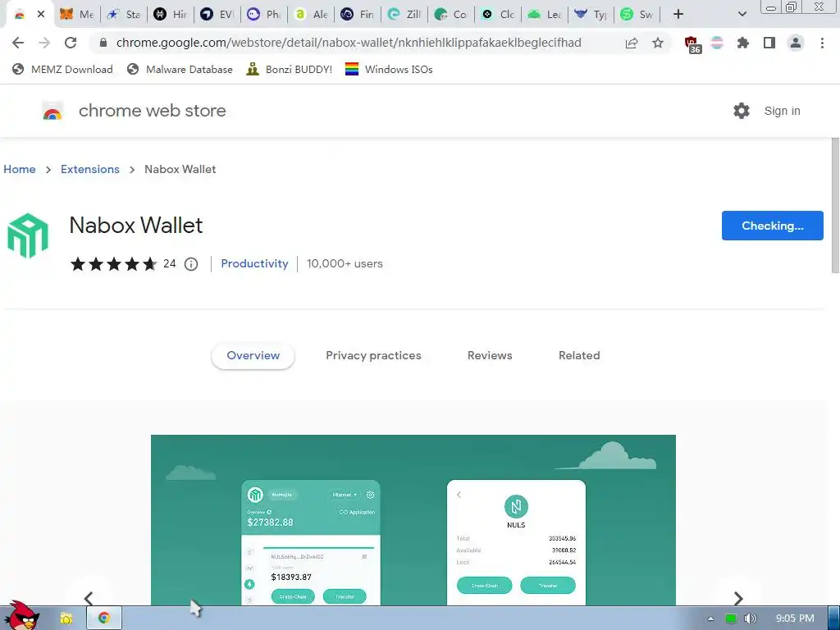Open Chrome three-dot menu
Viewport: 840px width, 630px height.
[822, 43]
